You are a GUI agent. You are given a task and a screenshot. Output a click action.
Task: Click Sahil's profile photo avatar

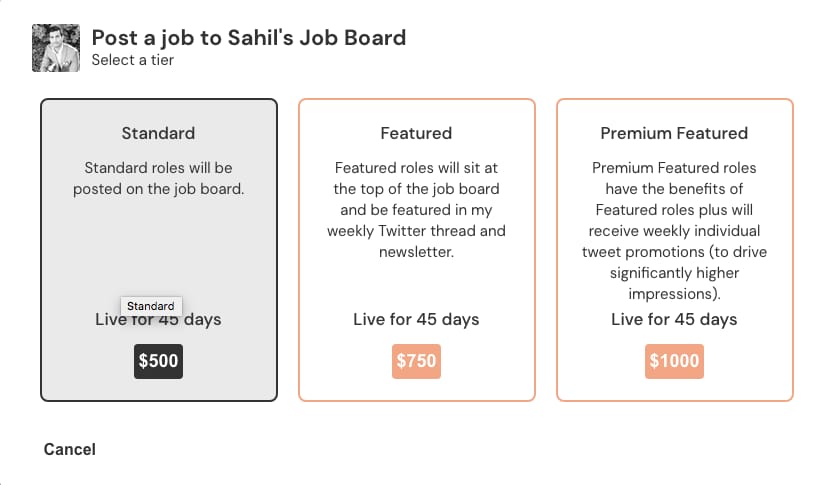pyautogui.click(x=56, y=48)
